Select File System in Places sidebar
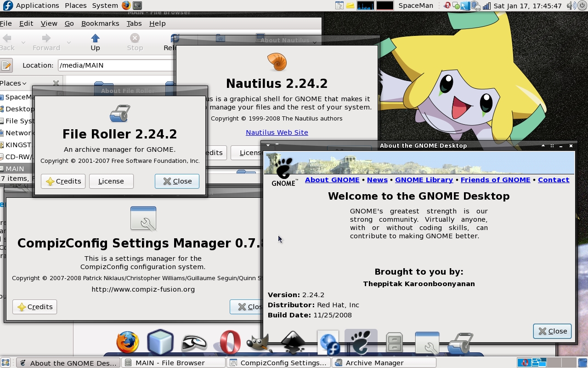This screenshot has height=368, width=588. pos(17,121)
